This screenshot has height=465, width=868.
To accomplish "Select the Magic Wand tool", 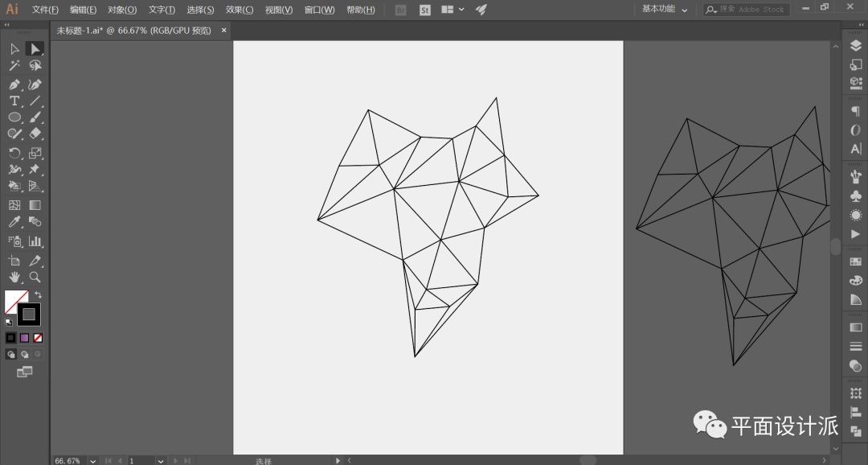I will tap(14, 66).
